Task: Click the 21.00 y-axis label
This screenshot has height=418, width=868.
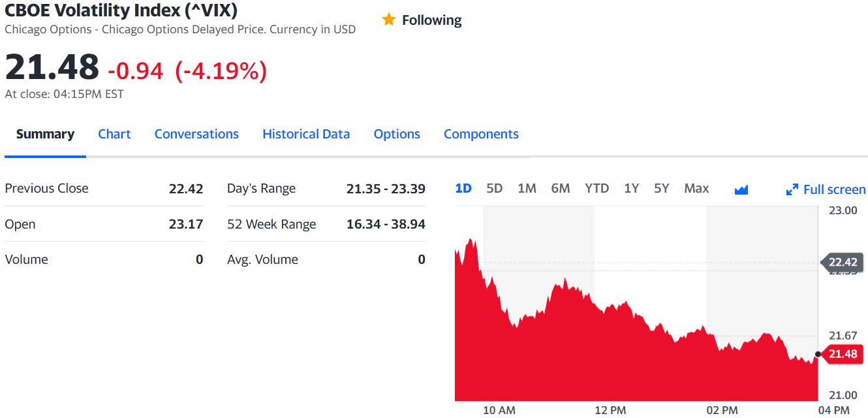Action: click(843, 395)
